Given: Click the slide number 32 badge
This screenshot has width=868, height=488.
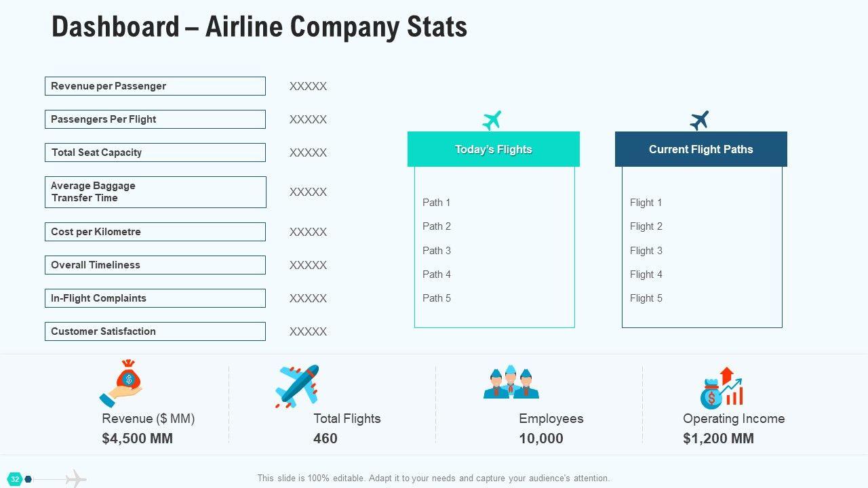Looking at the screenshot, I should (15, 479).
